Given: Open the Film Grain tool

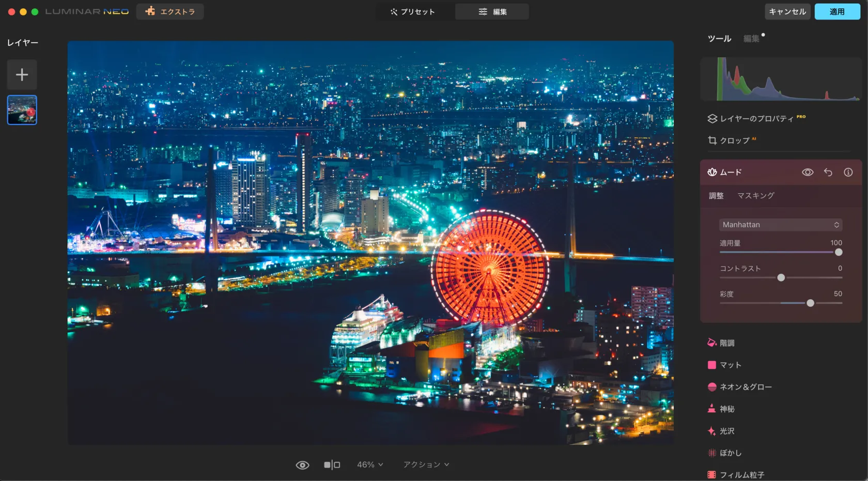Looking at the screenshot, I should [x=741, y=475].
